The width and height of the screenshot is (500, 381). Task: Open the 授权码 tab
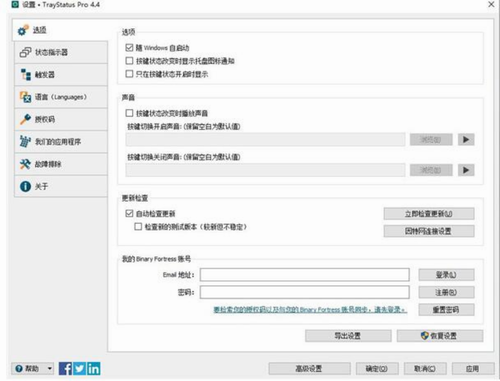coord(61,119)
